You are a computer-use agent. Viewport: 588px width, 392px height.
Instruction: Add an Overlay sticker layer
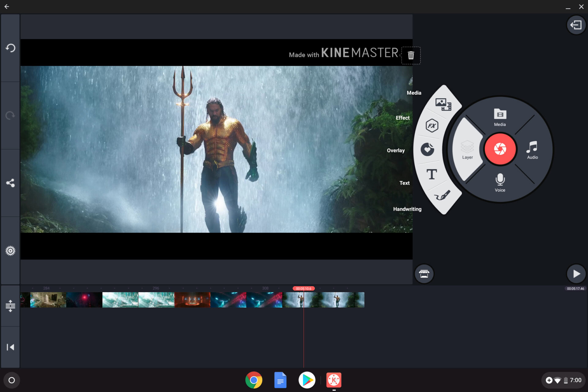click(428, 149)
